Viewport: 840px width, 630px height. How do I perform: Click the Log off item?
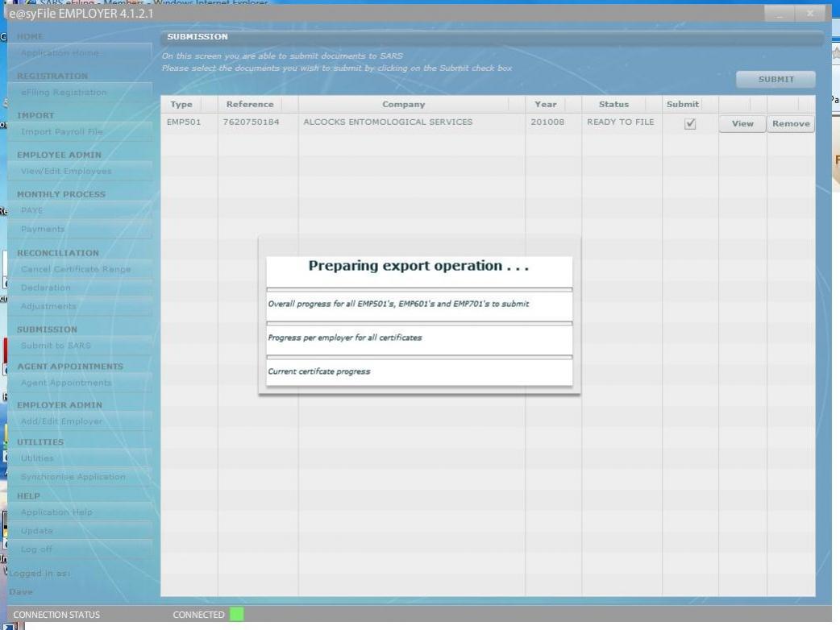(37, 549)
